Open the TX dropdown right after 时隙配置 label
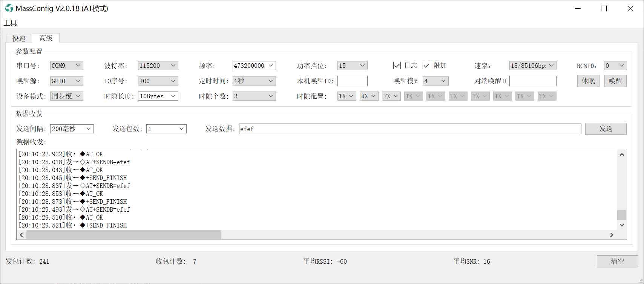The image size is (644, 284). click(347, 96)
